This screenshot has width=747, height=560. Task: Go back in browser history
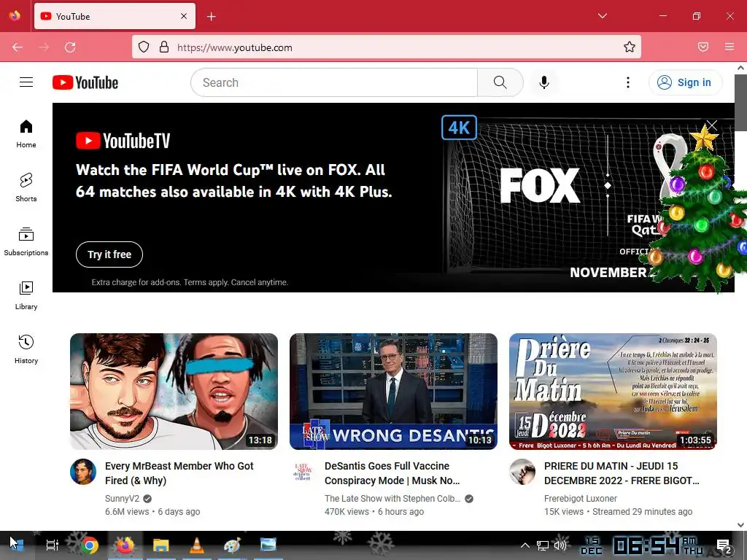[x=18, y=47]
